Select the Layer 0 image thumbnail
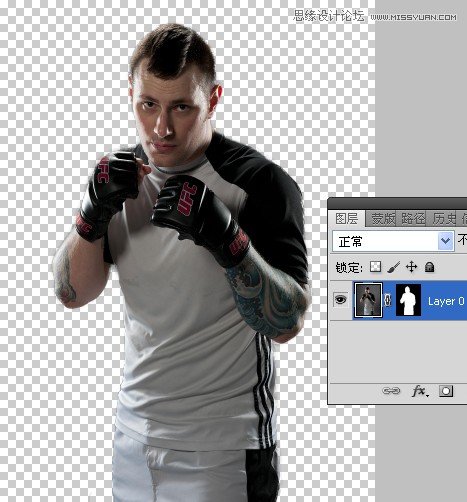Image resolution: width=467 pixels, height=502 pixels. [368, 300]
